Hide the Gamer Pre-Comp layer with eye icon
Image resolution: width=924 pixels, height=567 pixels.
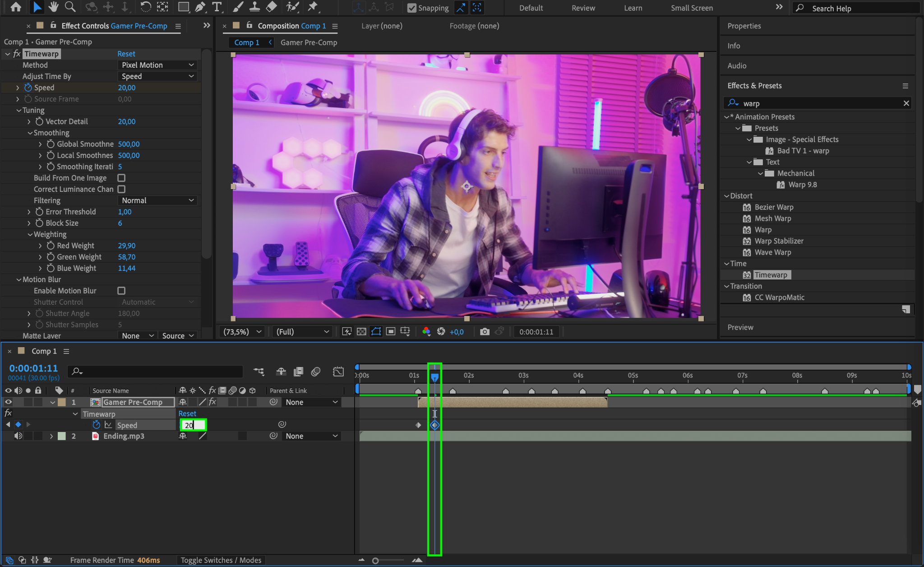8,402
